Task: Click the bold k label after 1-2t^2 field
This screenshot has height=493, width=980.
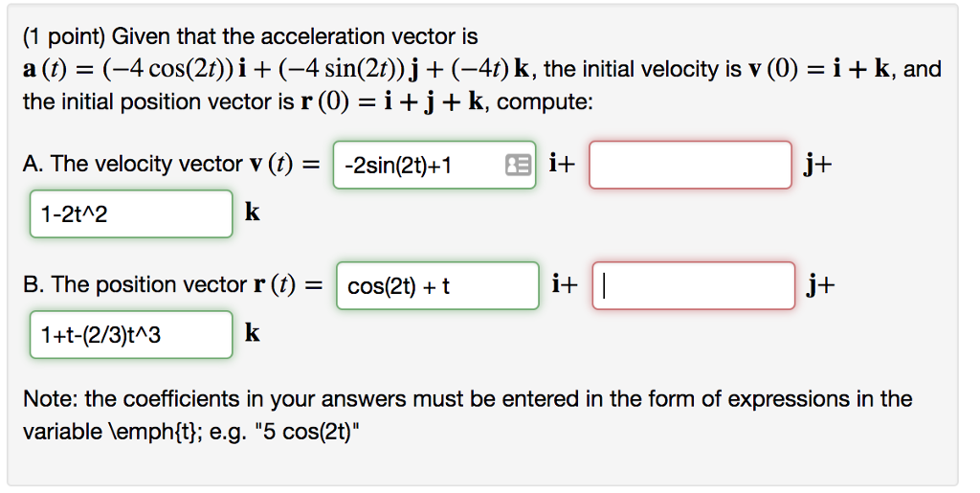Action: [x=252, y=213]
